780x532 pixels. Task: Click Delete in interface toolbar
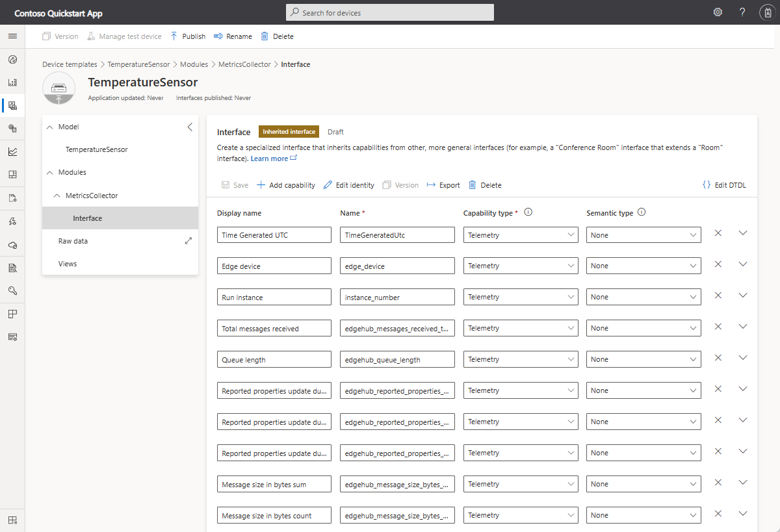(485, 185)
